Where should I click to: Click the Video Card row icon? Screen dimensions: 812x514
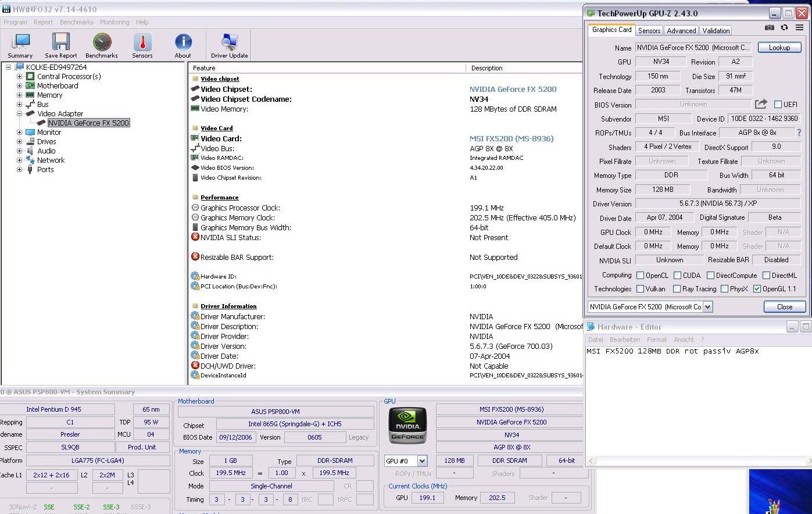click(x=195, y=138)
